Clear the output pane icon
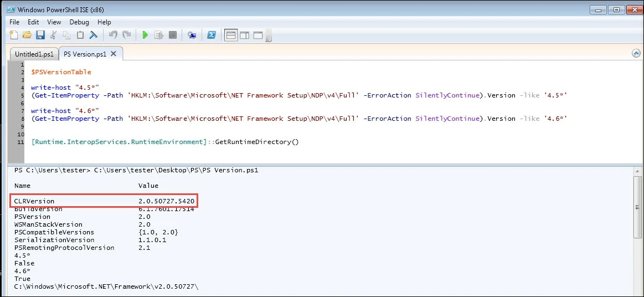This screenshot has height=297, width=644. tap(94, 35)
